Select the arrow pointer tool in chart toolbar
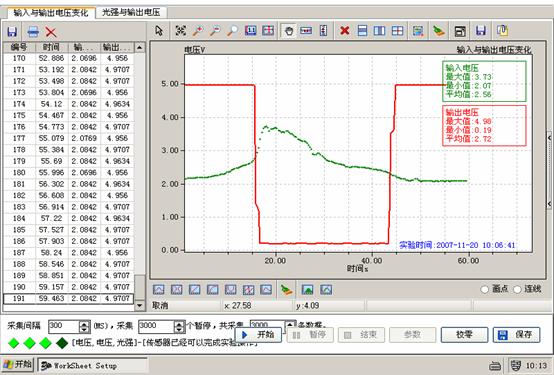The image size is (554, 375). [159, 31]
